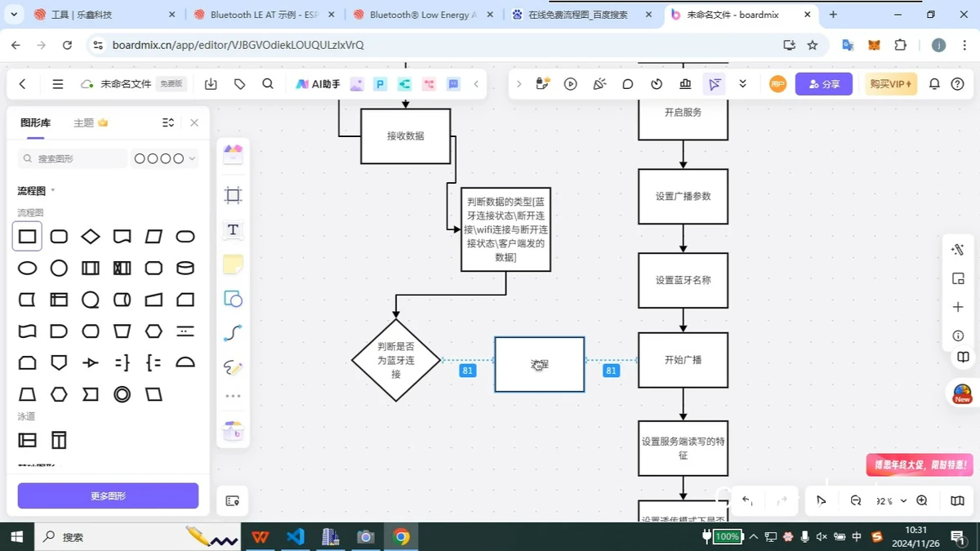Screen dimensions: 980x551
Task: Go back using the boardmix back arrow
Action: pos(22,84)
